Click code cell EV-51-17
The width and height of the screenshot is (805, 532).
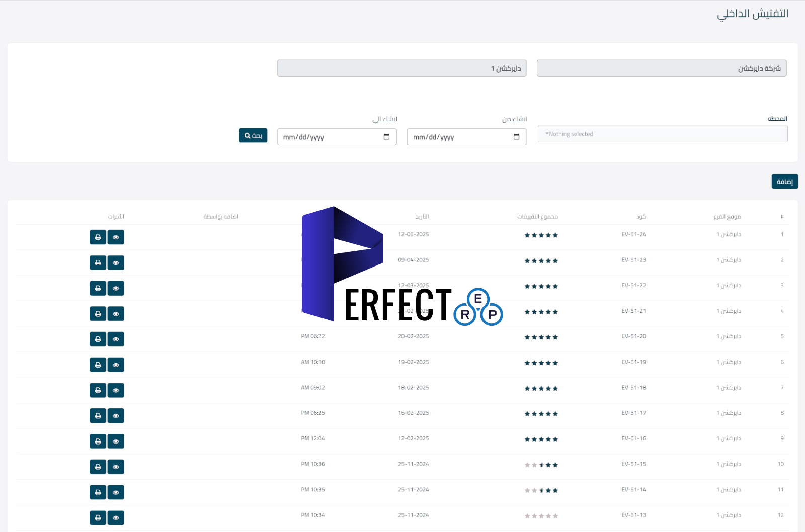coord(633,413)
